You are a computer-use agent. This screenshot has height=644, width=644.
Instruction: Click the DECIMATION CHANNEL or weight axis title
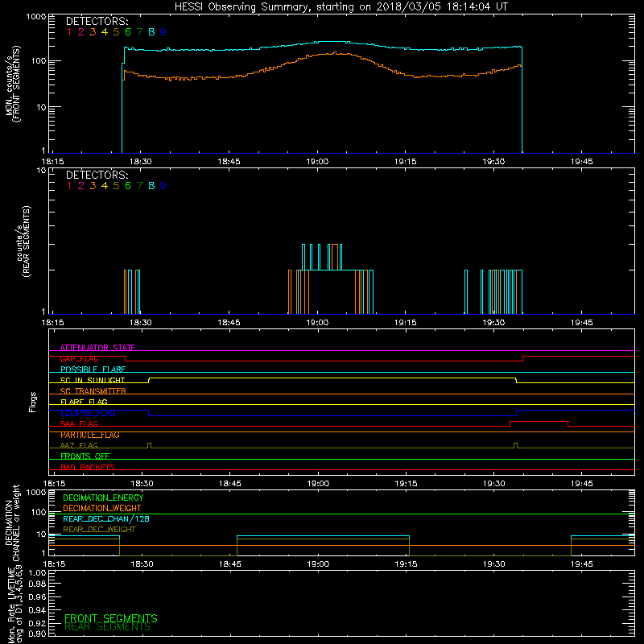tap(12, 522)
